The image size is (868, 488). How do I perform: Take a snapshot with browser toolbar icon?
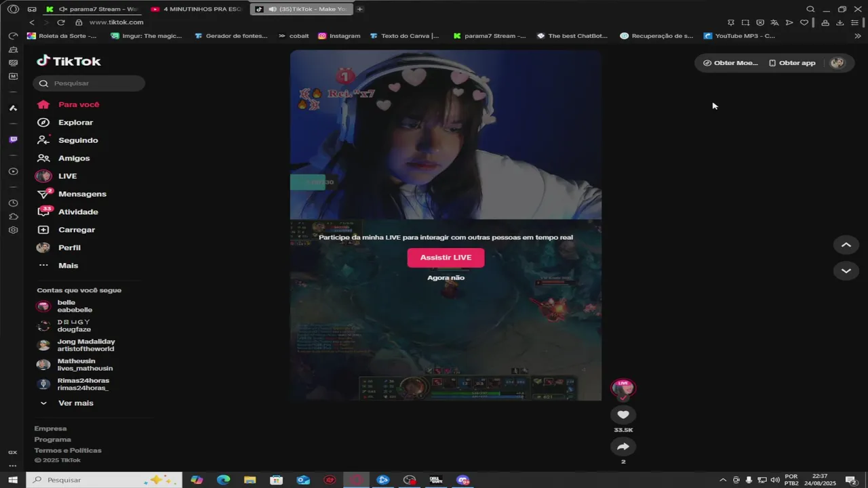point(745,22)
